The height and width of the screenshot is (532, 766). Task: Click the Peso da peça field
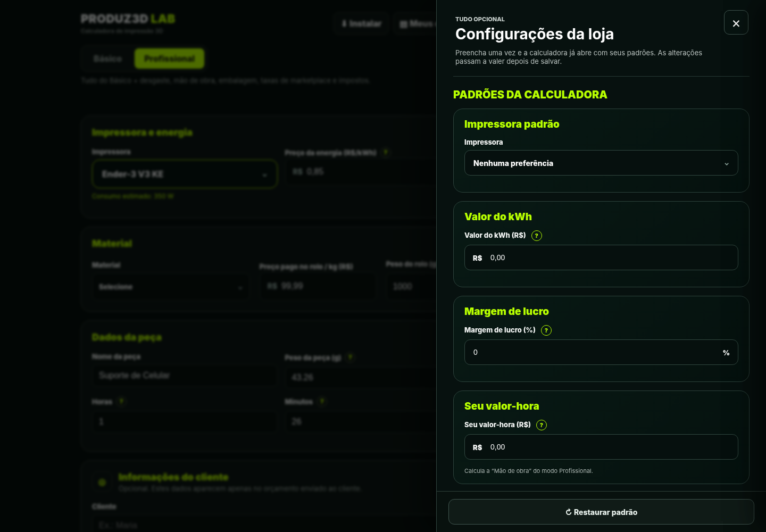(360, 377)
